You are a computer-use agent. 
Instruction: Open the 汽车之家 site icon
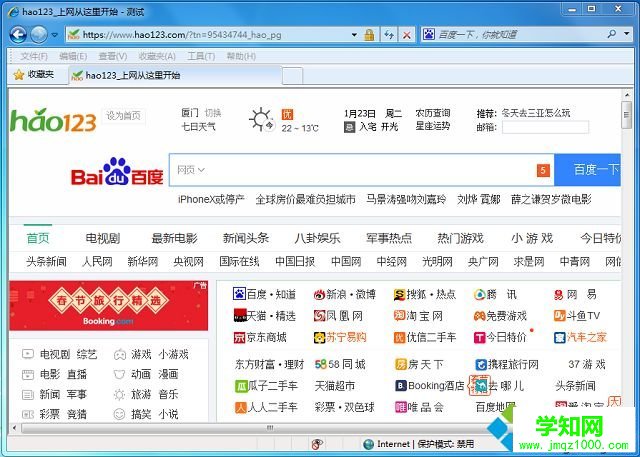pyautogui.click(x=560, y=337)
